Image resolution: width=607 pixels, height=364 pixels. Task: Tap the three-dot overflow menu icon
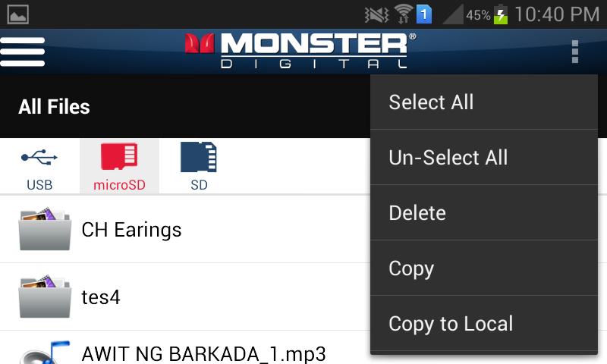(x=575, y=52)
